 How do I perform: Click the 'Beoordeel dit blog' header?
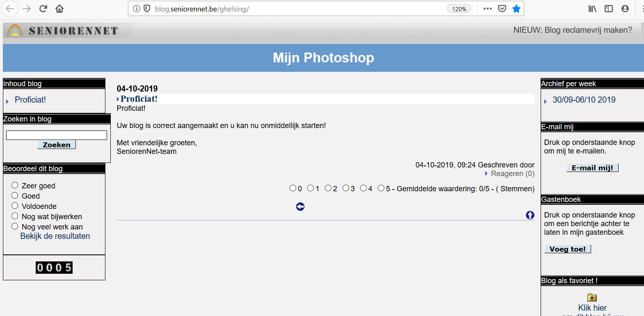[x=54, y=169]
